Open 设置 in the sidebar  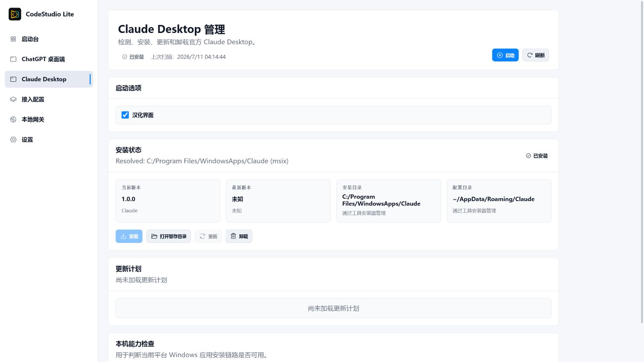(x=49, y=140)
